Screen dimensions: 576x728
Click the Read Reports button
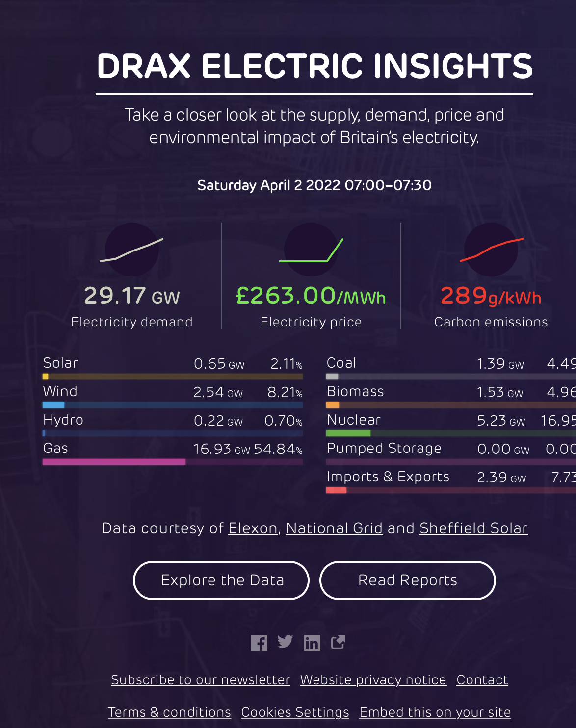[x=407, y=580]
